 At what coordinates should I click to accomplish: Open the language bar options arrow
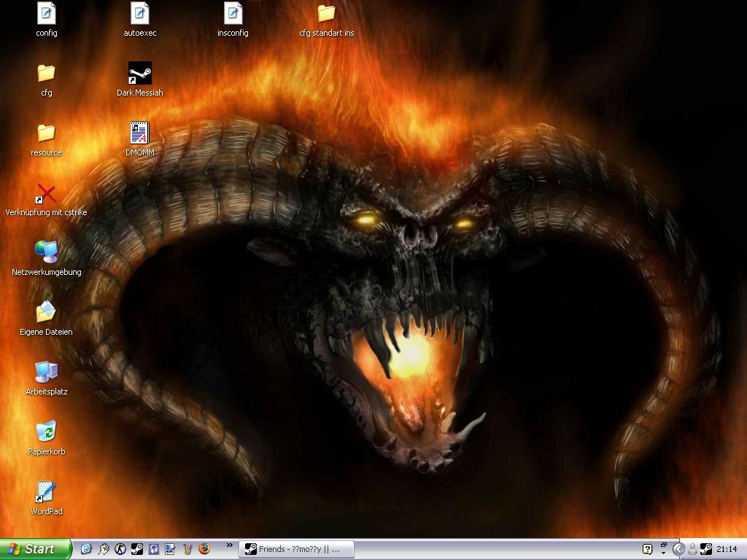[x=664, y=553]
